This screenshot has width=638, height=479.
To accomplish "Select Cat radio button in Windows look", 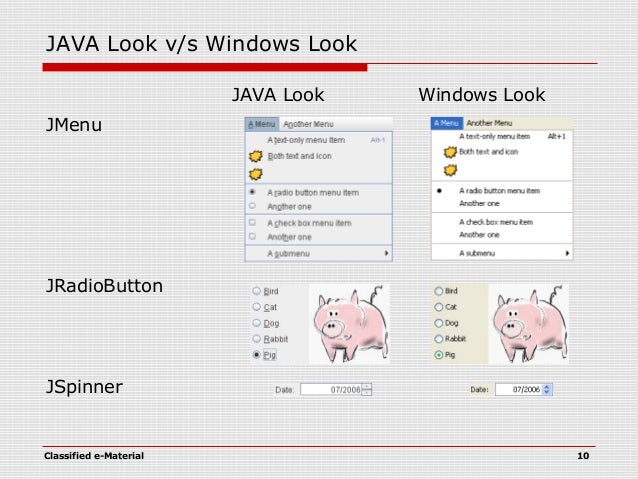I will (x=446, y=307).
